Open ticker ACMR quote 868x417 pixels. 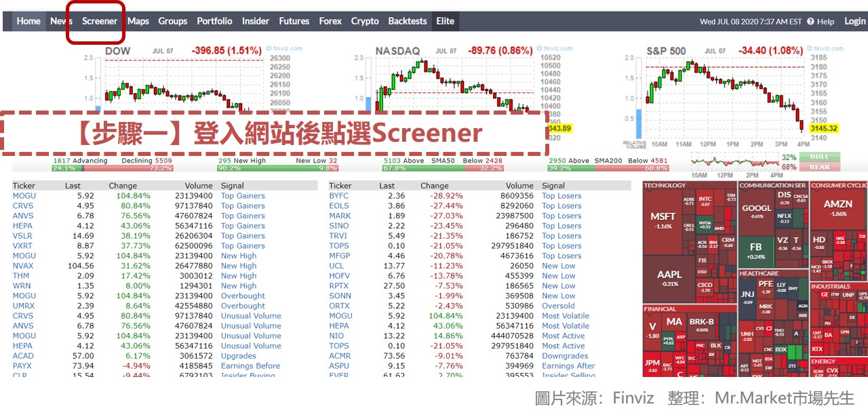[340, 356]
